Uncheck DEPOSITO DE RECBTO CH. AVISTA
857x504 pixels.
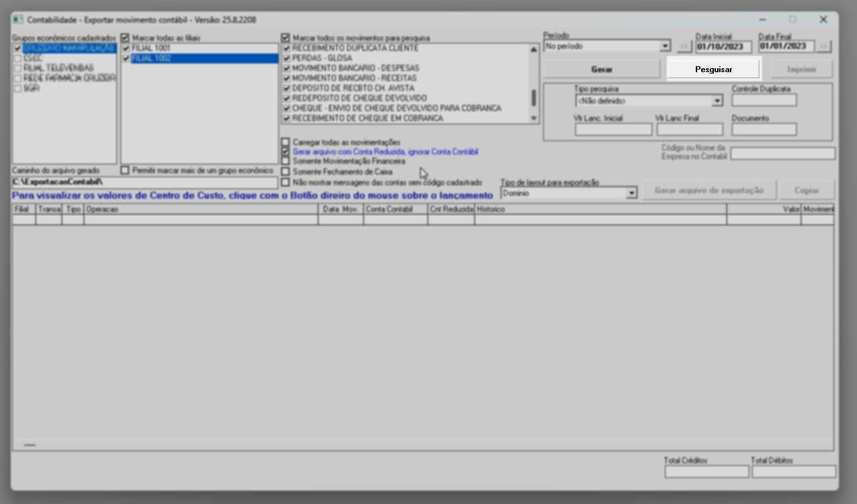tap(287, 88)
